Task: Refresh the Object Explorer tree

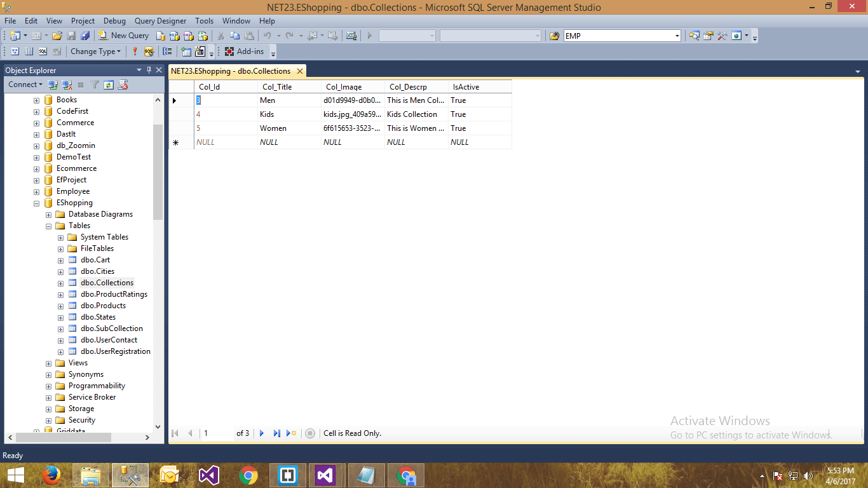Action: pos(109,85)
